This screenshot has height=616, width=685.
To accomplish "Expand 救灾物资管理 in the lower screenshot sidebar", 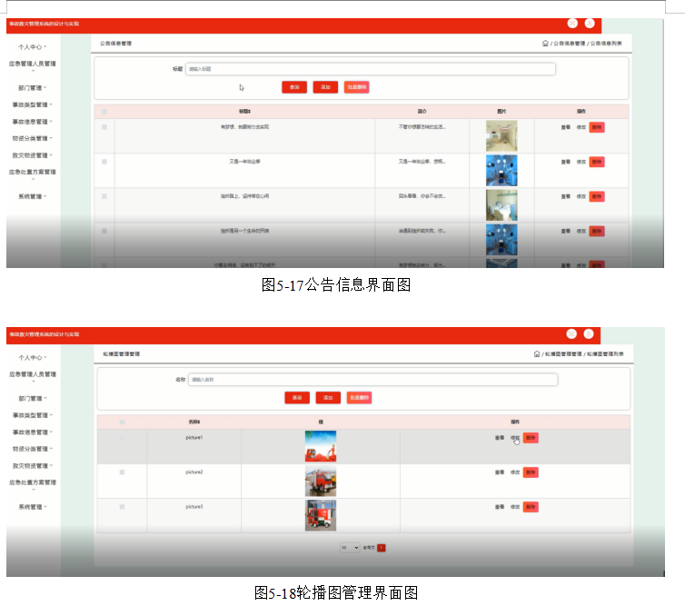I will (x=33, y=466).
